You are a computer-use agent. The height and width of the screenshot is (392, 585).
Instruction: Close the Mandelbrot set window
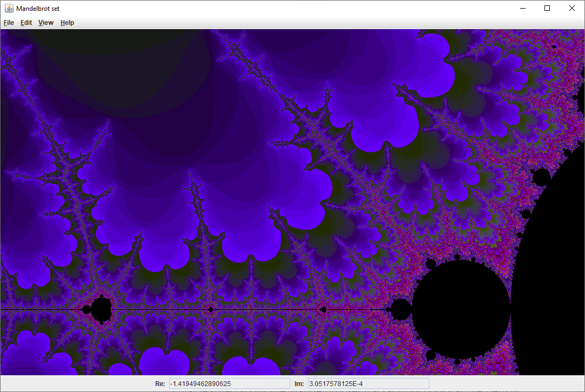click(x=571, y=8)
